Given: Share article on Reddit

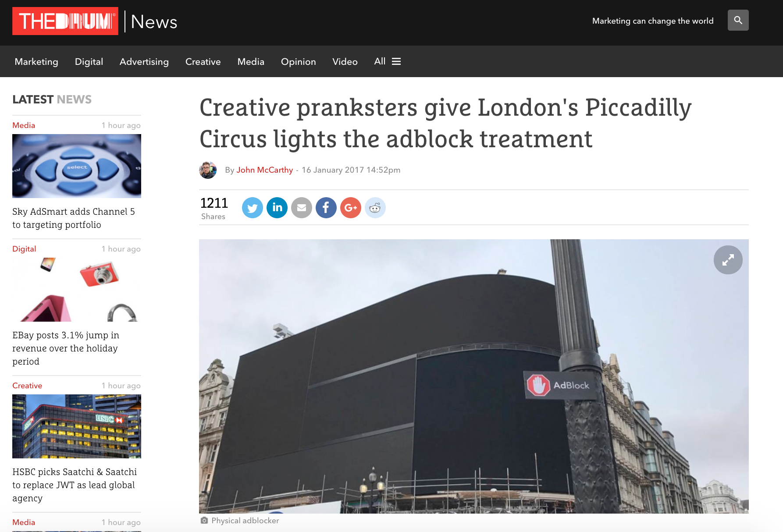Looking at the screenshot, I should click(x=375, y=208).
